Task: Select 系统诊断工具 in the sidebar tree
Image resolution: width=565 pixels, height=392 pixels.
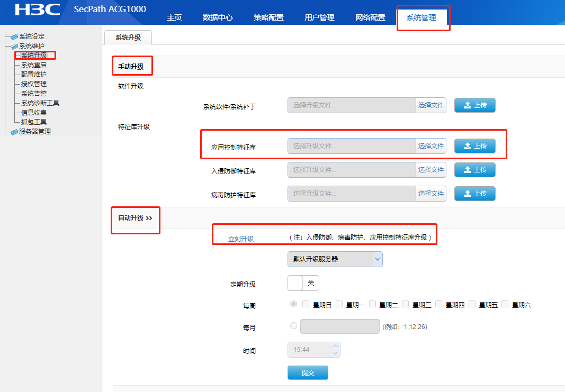Action: 40,103
